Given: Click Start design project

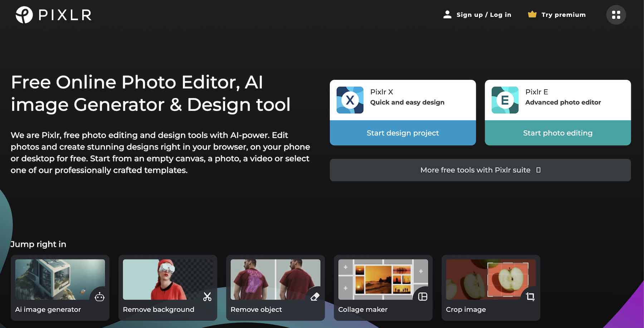Looking at the screenshot, I should [402, 133].
